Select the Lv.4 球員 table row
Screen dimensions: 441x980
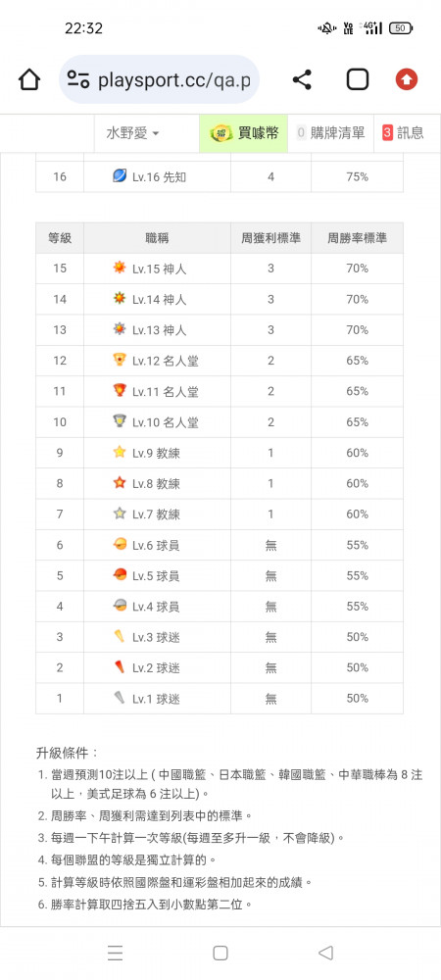click(x=220, y=607)
